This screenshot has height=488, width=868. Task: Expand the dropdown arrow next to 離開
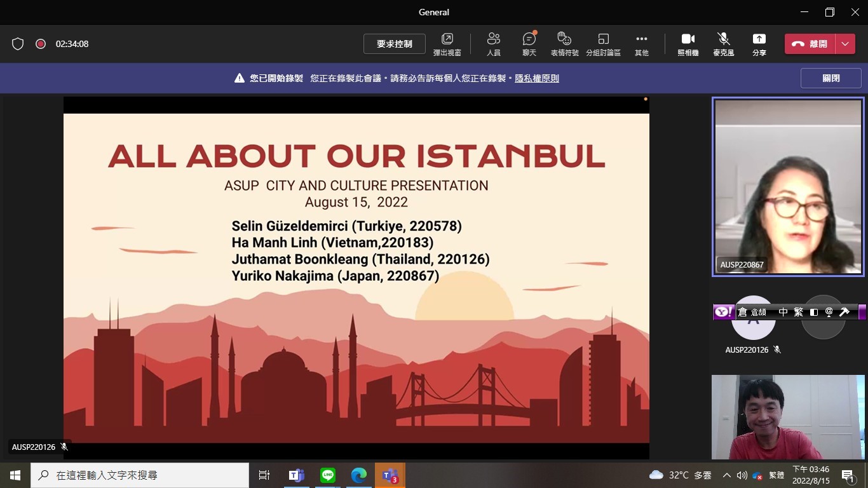click(x=845, y=44)
